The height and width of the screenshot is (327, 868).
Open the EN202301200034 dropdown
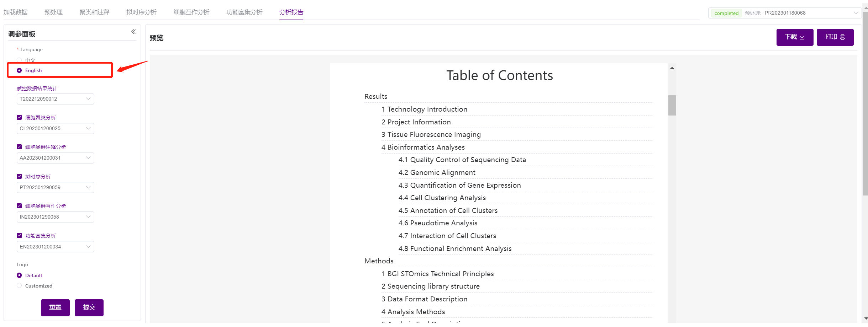pyautogui.click(x=55, y=247)
